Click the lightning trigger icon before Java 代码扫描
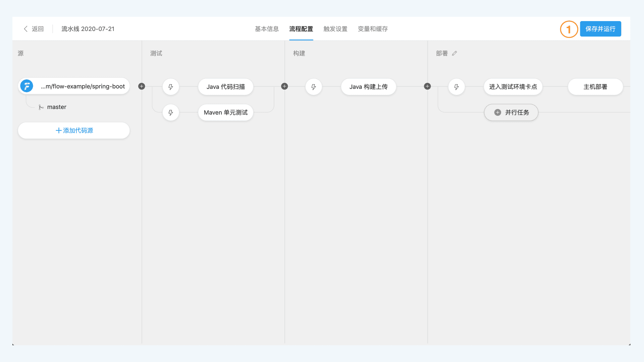 pyautogui.click(x=171, y=87)
